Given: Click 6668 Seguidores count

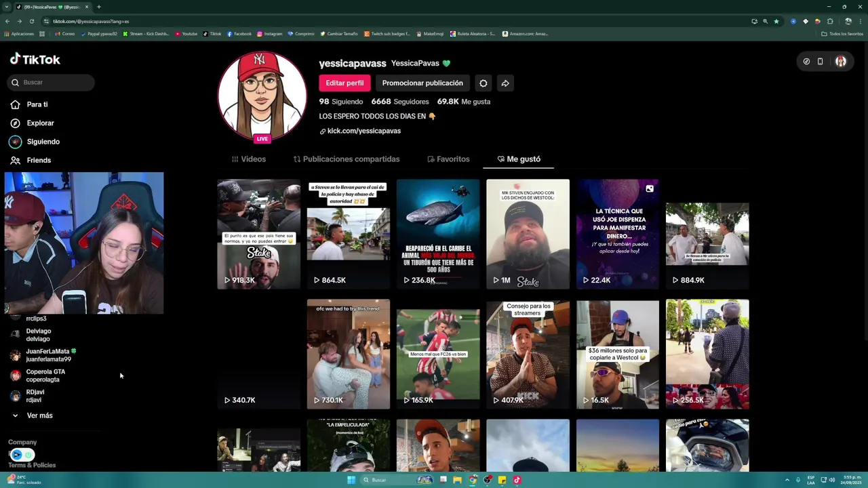Looking at the screenshot, I should pyautogui.click(x=400, y=102).
